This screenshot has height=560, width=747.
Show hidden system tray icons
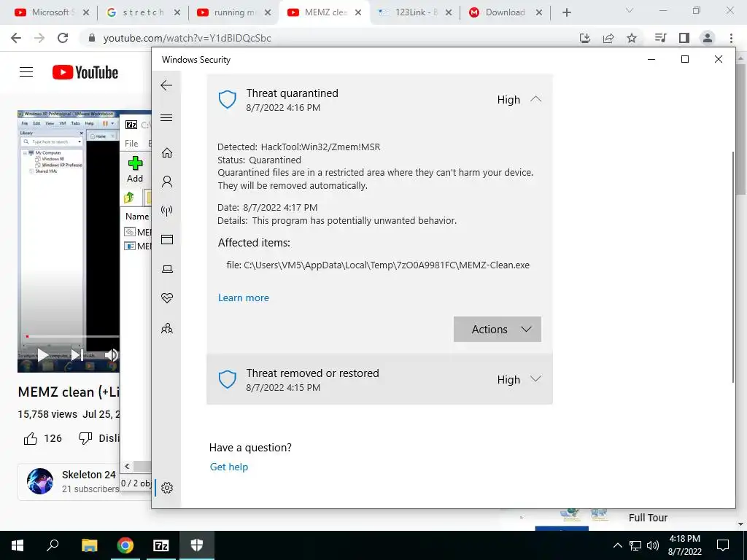coord(617,545)
